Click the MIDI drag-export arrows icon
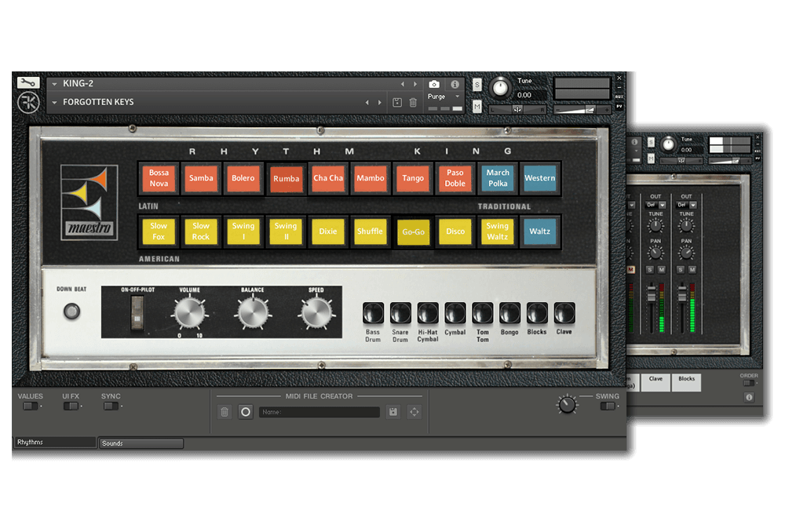Image resolution: width=785 pixels, height=532 pixels. (x=414, y=412)
